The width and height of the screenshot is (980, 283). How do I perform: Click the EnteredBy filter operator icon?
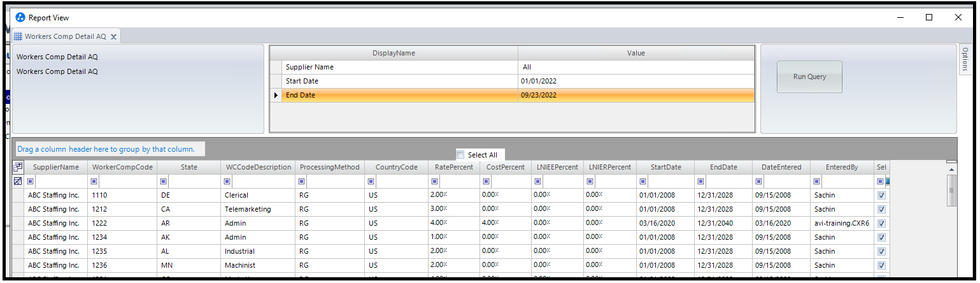tap(818, 182)
